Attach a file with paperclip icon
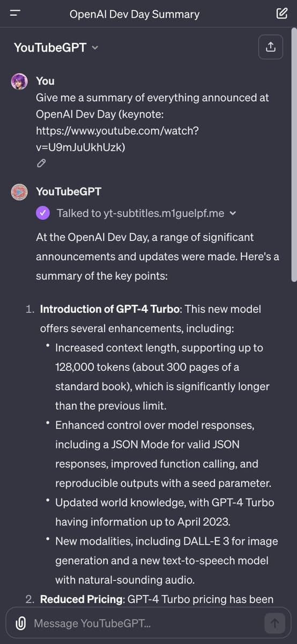Image resolution: width=297 pixels, height=644 pixels. tap(21, 623)
